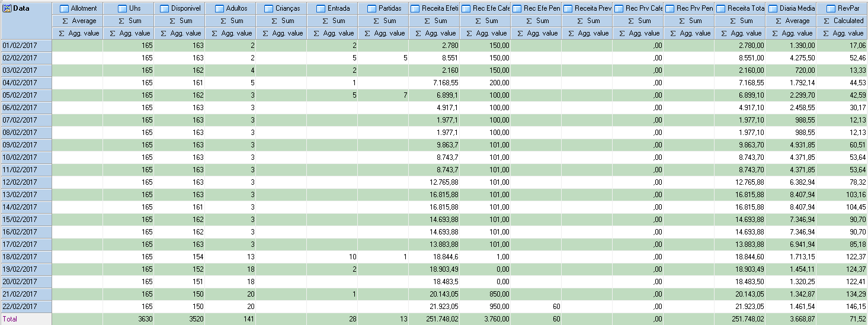This screenshot has width=868, height=325.
Task: Click the Entrada field icon
Action: (x=320, y=8)
